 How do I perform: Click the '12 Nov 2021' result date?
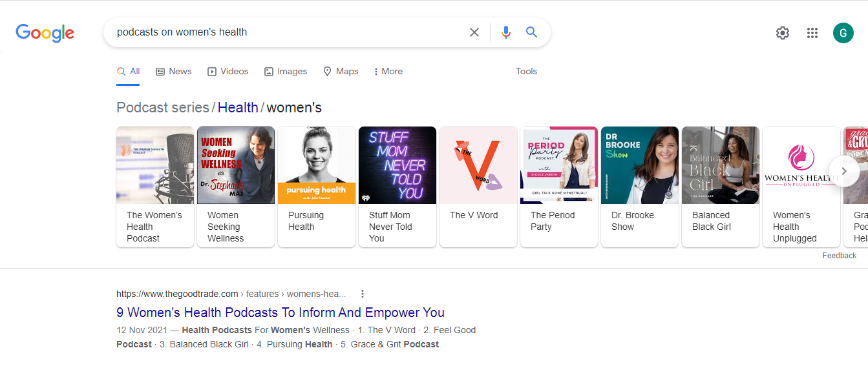point(142,330)
